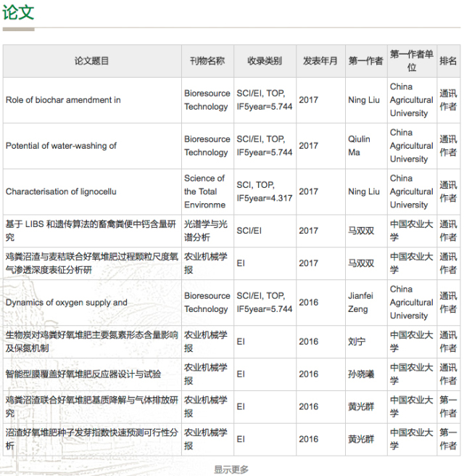This screenshot has height=476, width=464.
Task: Open paper 'Potential of water-washing of'
Action: (61, 146)
